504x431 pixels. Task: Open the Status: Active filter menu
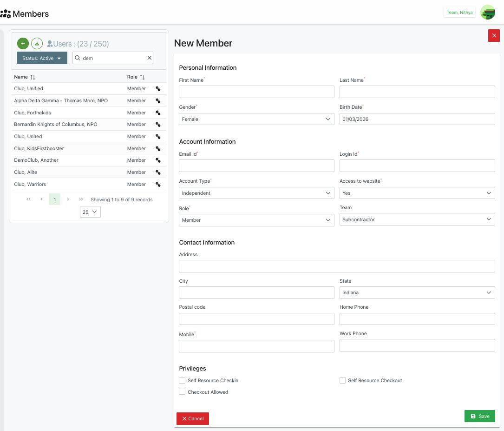point(42,58)
